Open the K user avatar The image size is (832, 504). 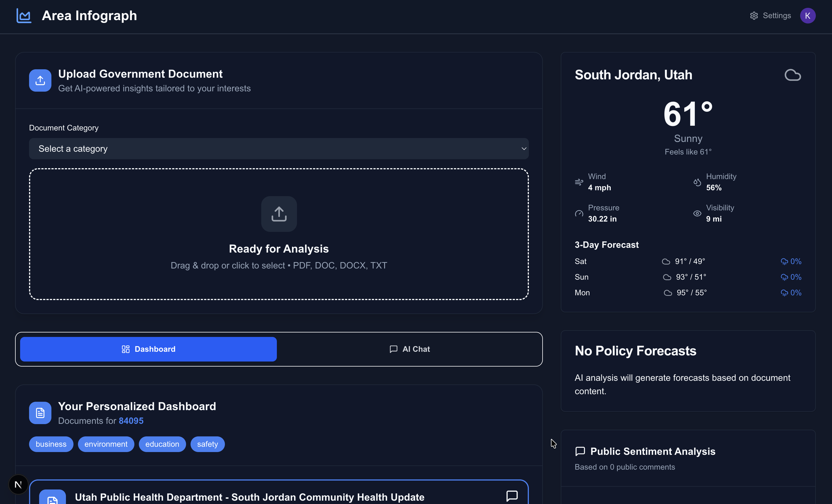[807, 16]
